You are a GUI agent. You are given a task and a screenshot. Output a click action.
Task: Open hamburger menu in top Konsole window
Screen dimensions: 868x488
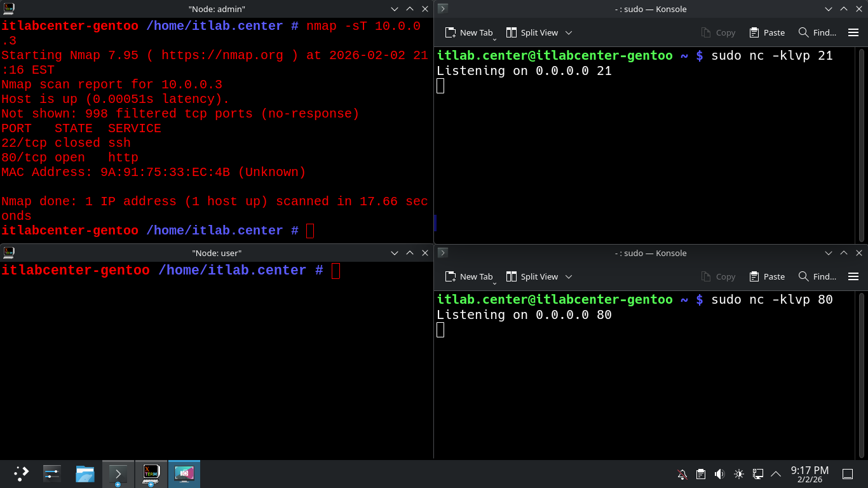[x=853, y=32]
